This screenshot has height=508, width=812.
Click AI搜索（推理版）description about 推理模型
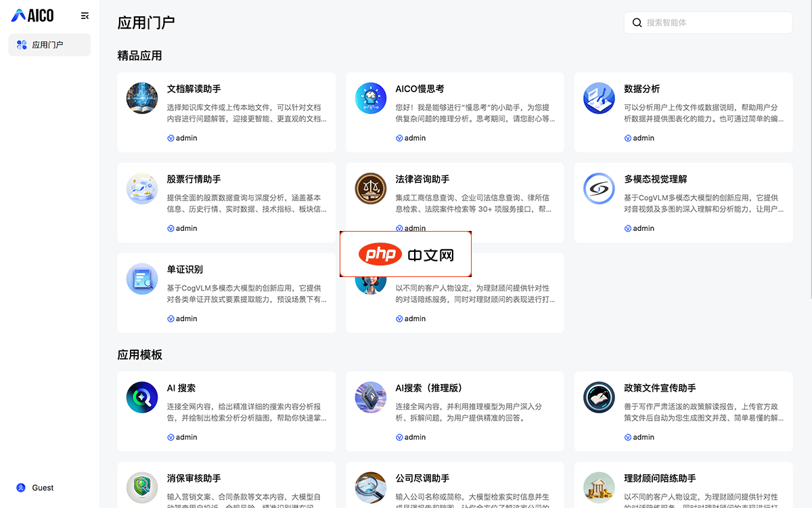click(469, 412)
